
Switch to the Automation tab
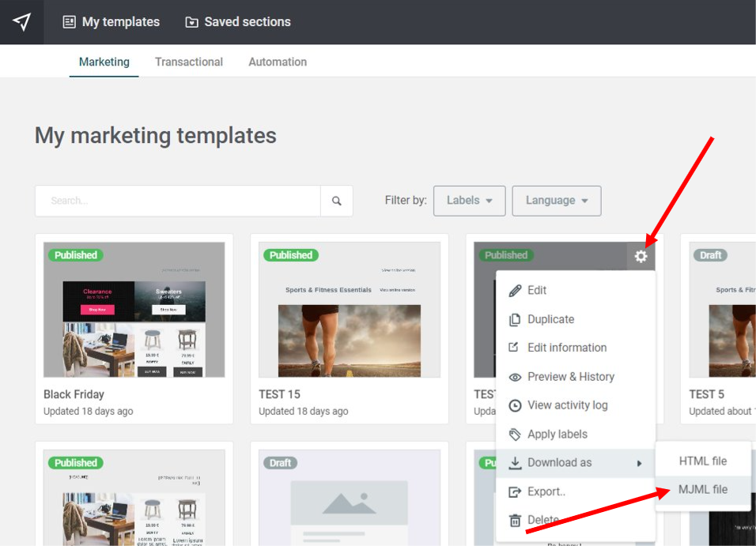pyautogui.click(x=278, y=62)
